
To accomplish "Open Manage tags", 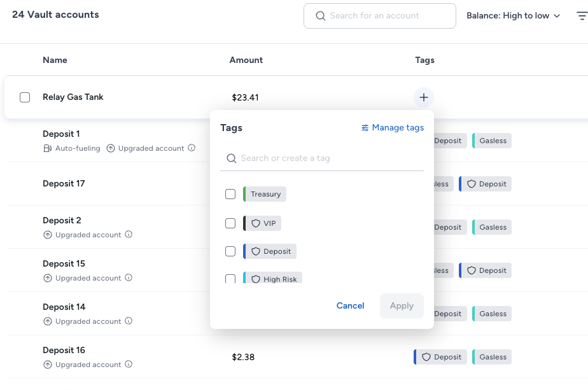I will 393,128.
